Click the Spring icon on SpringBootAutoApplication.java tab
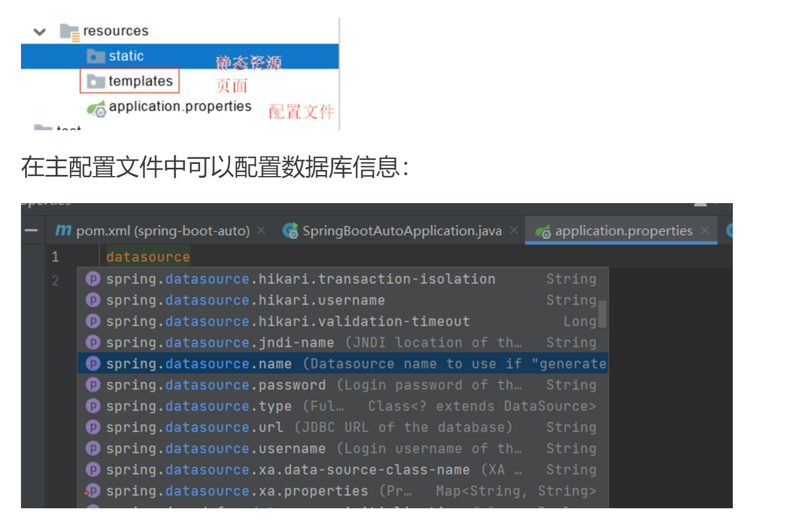The height and width of the screenshot is (532, 788). (289, 231)
